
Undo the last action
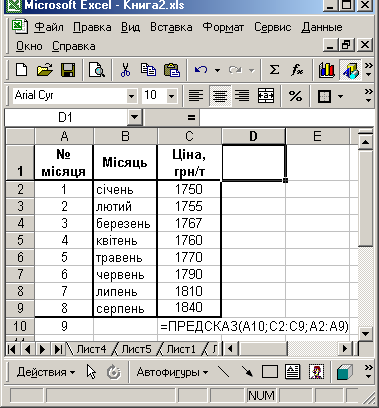pyautogui.click(x=201, y=70)
